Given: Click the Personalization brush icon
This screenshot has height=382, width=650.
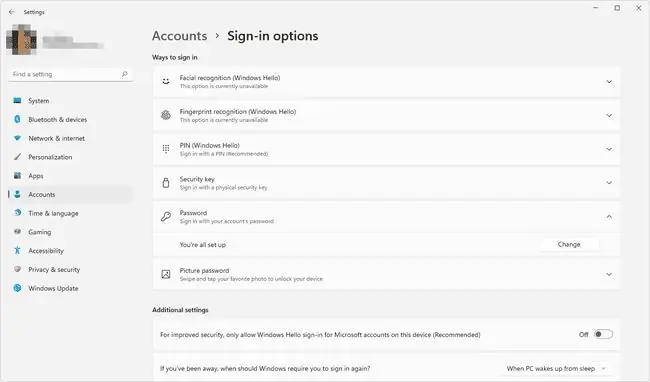Looking at the screenshot, I should pyautogui.click(x=17, y=157).
